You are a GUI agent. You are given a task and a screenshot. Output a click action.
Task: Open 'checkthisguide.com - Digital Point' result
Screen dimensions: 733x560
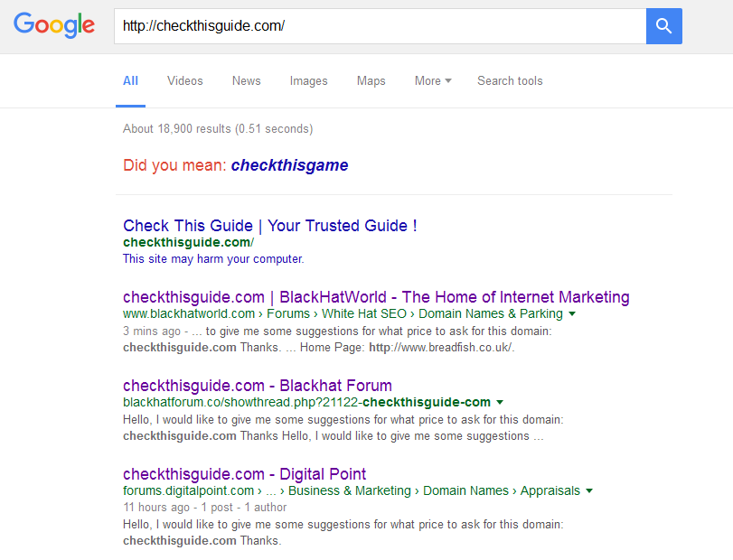point(244,474)
